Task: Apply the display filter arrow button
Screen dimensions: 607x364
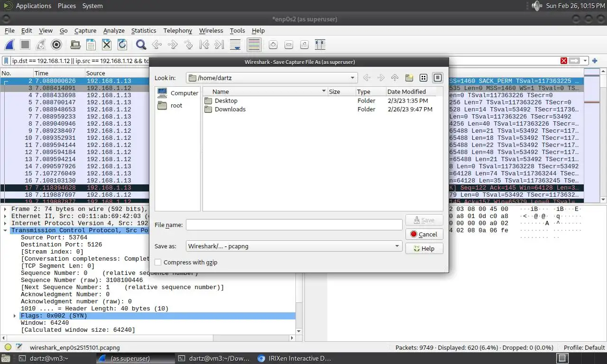Action: tap(575, 61)
